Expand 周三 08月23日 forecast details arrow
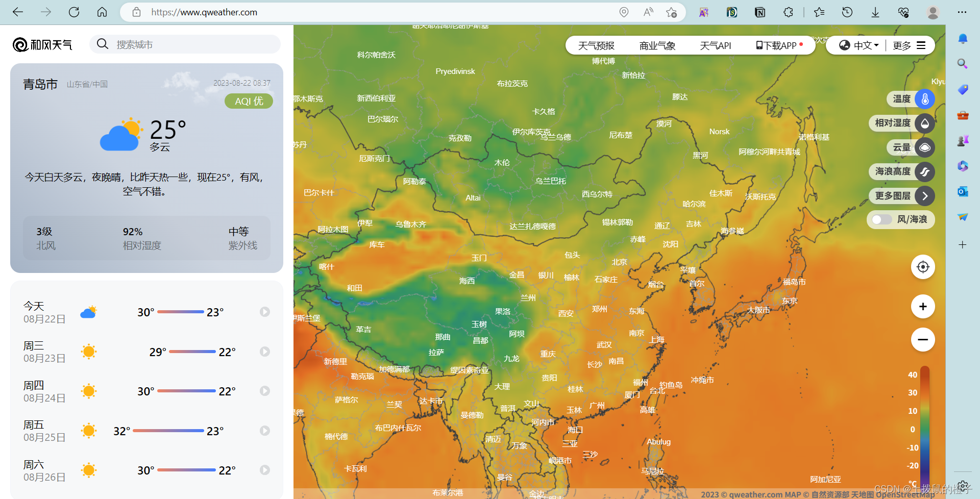The image size is (980, 499). tap(264, 352)
